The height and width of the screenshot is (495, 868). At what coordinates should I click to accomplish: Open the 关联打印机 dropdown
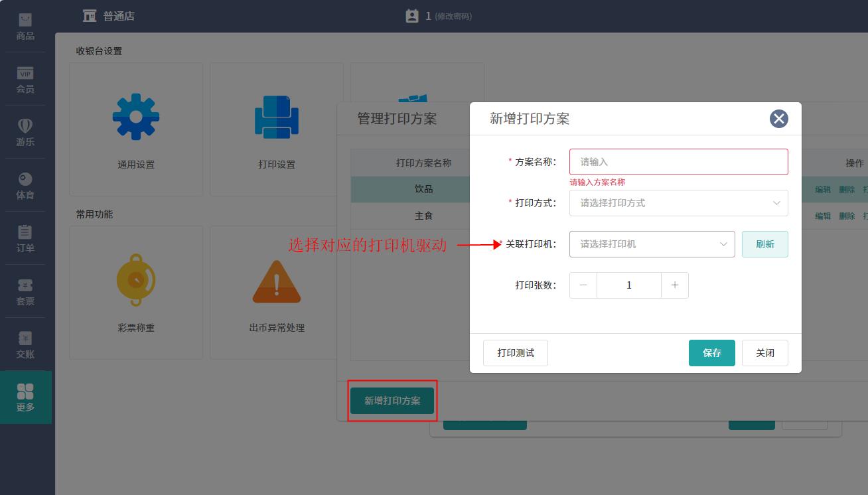[x=652, y=244]
